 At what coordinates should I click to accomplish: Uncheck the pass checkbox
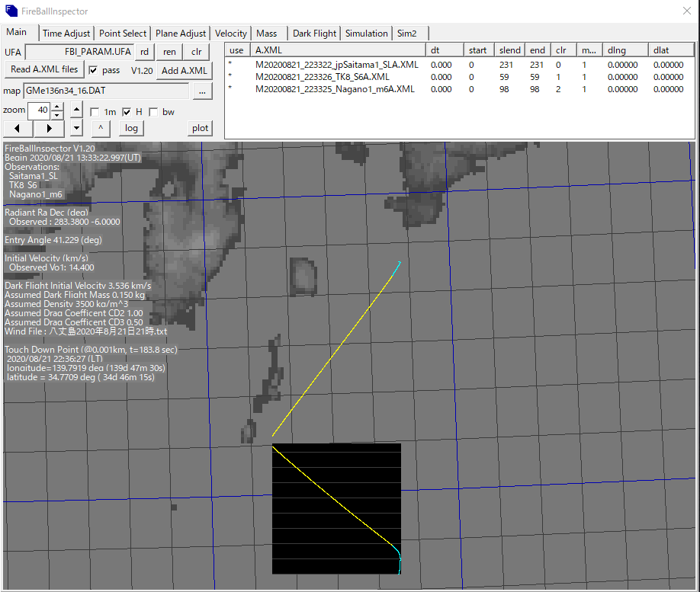(93, 70)
